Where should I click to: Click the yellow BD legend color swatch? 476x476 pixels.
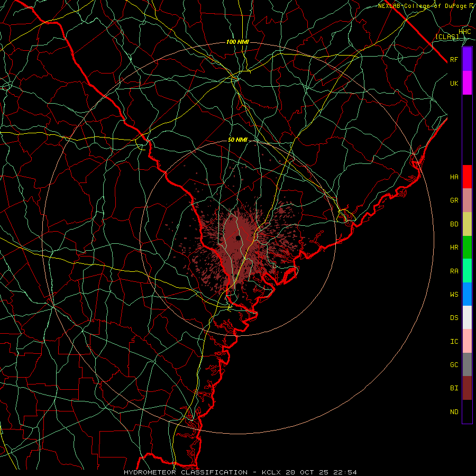point(467,224)
